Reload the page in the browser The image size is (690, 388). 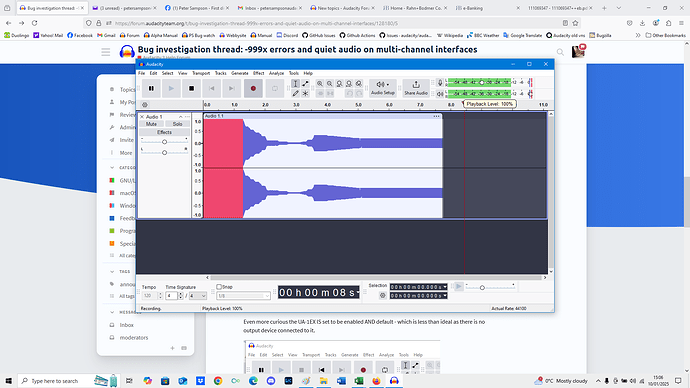34,23
